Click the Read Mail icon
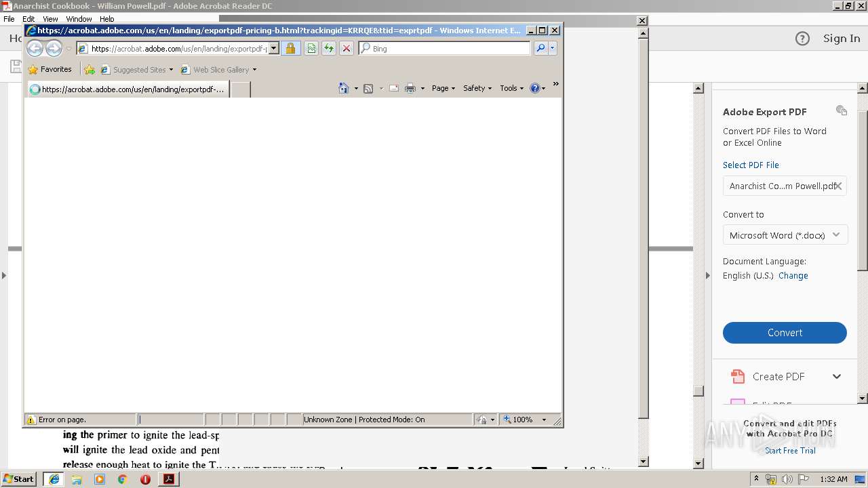The height and width of the screenshot is (488, 868). click(393, 88)
